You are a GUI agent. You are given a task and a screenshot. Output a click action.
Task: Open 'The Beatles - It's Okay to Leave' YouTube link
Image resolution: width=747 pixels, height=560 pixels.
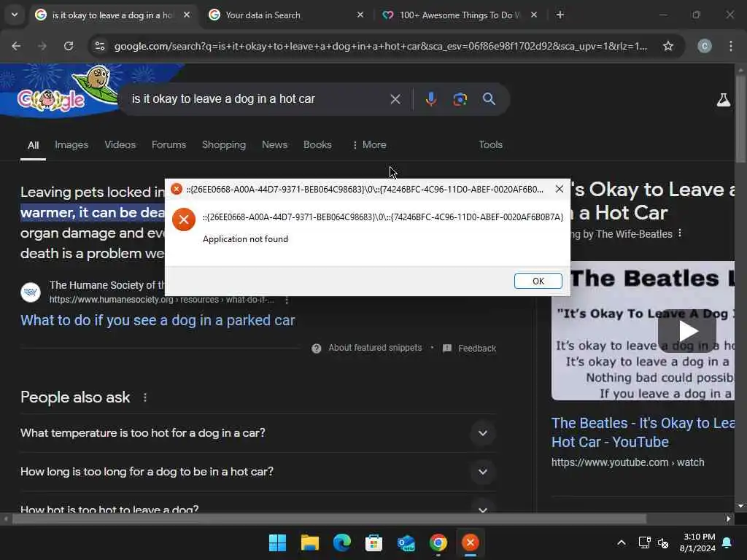coord(643,432)
